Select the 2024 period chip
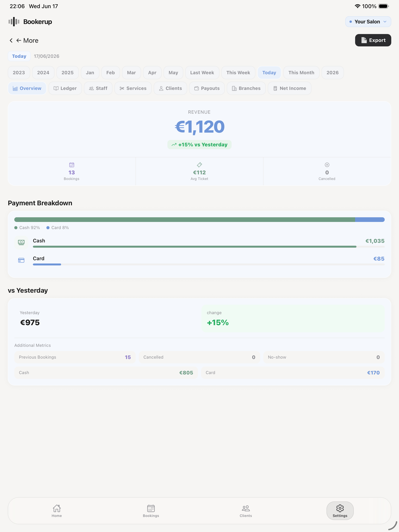This screenshot has width=399, height=532. (43, 73)
